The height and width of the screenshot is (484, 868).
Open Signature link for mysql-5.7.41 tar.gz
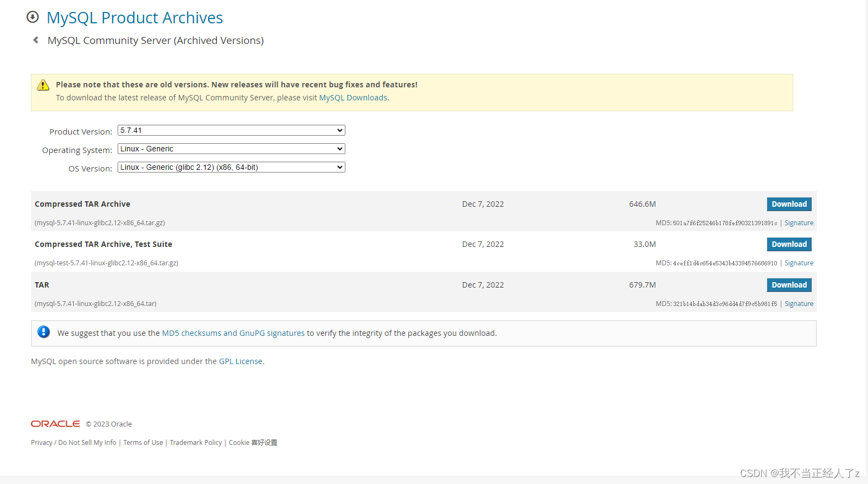799,223
